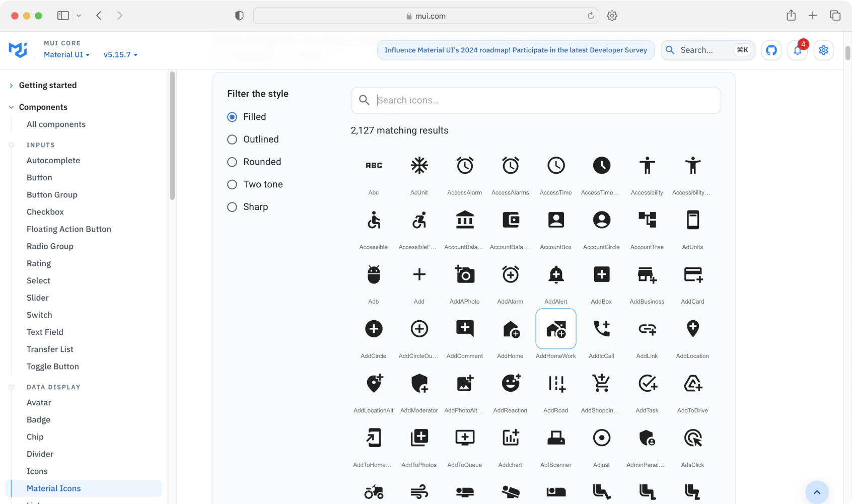This screenshot has height=504, width=852.
Task: Select the AddIcCall phone icon
Action: point(602,329)
